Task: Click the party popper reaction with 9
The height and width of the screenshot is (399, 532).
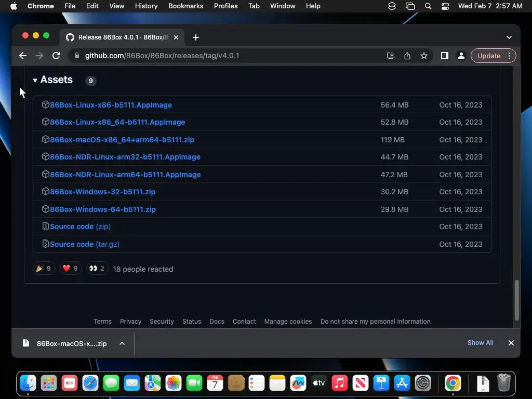Action: coord(44,269)
